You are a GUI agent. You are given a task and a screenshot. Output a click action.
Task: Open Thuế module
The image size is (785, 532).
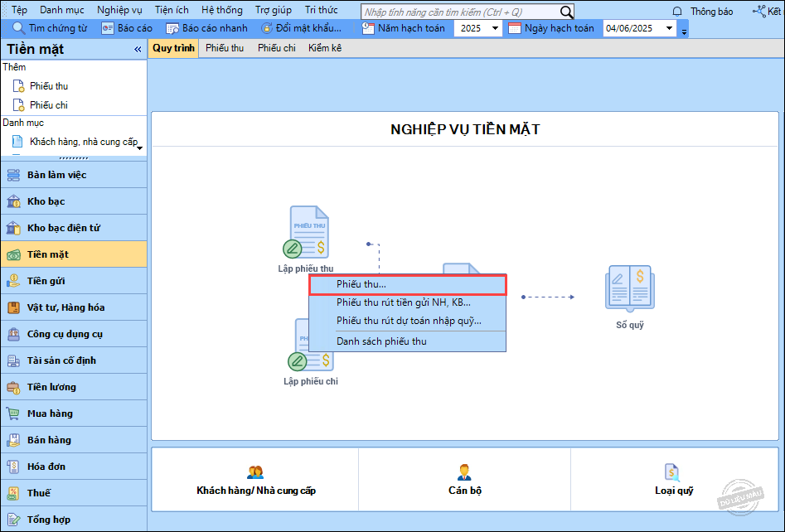pos(74,493)
